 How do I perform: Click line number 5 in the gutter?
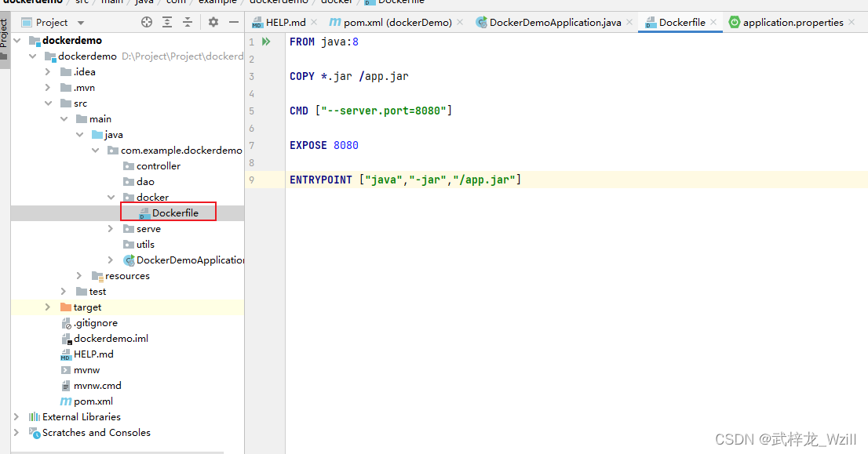coord(252,111)
